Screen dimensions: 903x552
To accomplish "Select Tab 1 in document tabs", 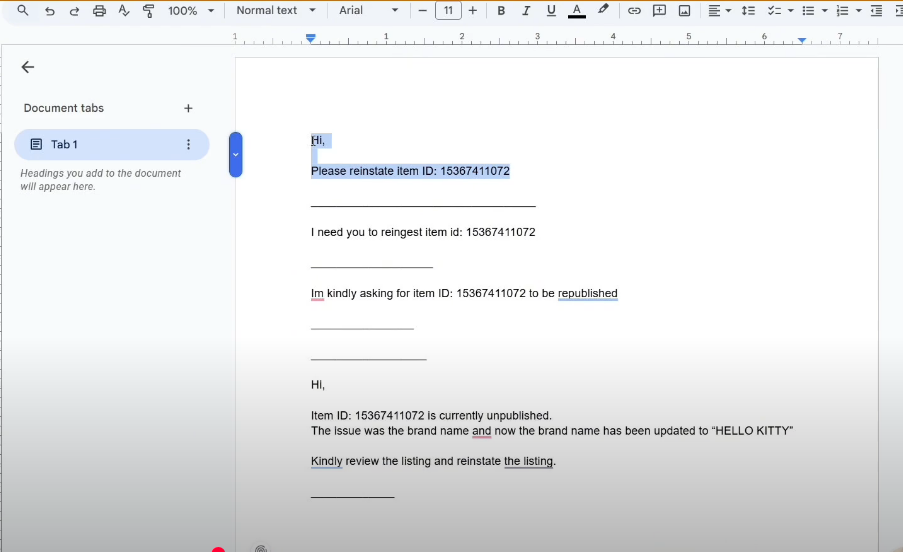I will coord(100,145).
